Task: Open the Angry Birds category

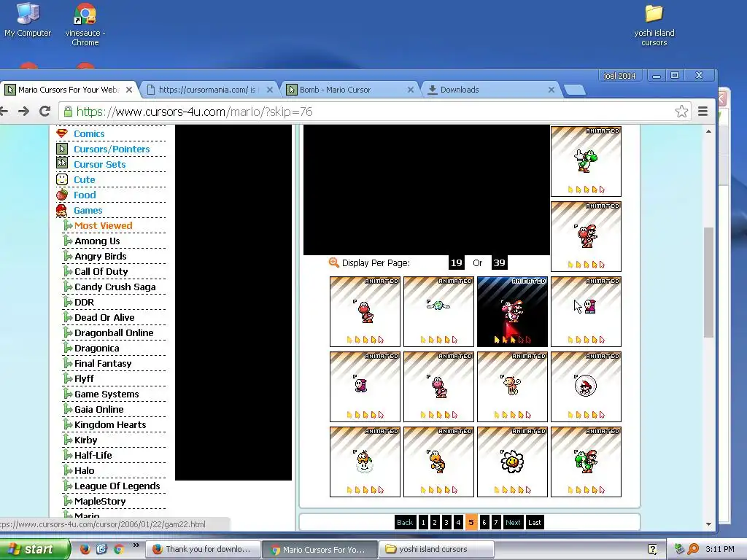Action: [101, 256]
